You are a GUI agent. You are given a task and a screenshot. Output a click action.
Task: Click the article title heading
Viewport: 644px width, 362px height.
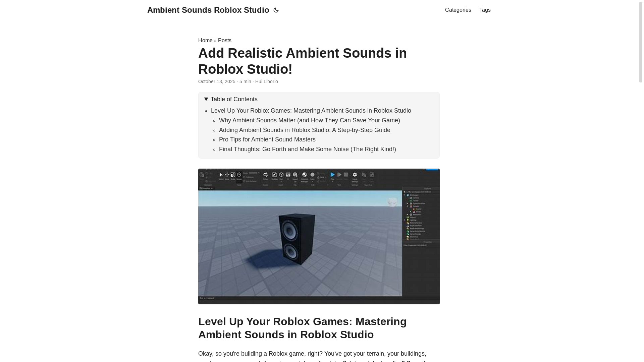303,61
